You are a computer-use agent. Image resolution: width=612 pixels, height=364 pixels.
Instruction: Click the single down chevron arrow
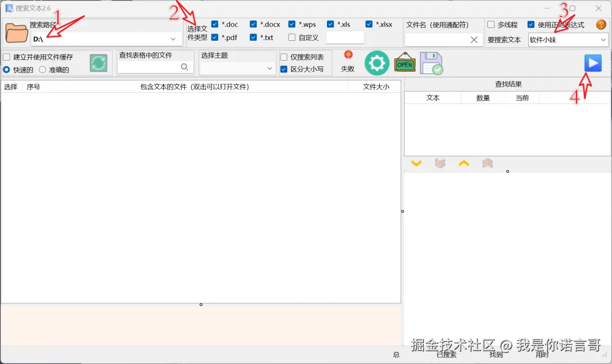[416, 163]
